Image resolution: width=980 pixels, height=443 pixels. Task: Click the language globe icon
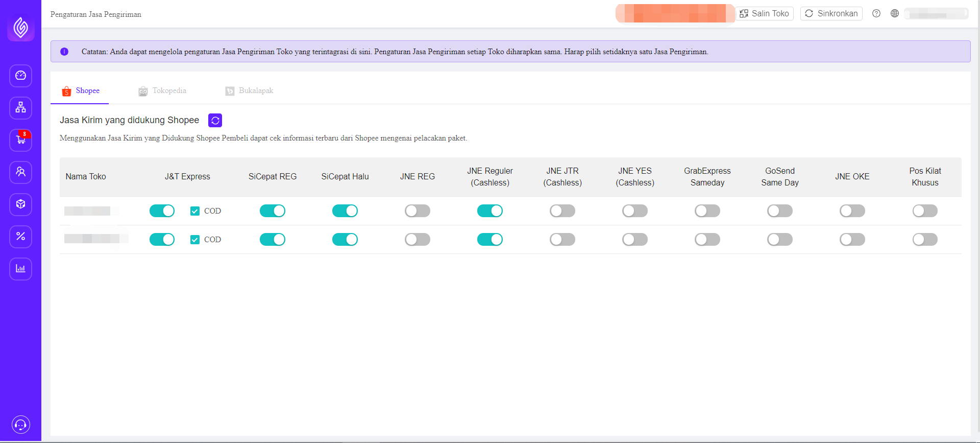point(895,14)
